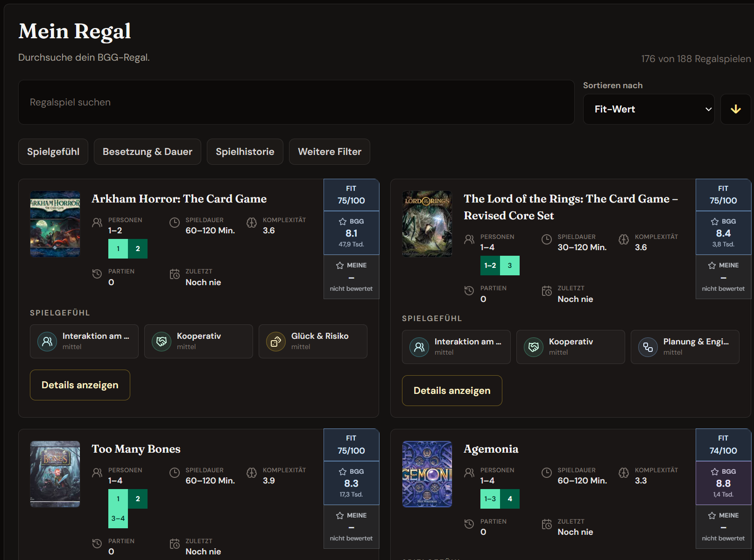The image size is (754, 560).
Task: Click Arkham Horror persons icon
Action: tap(97, 223)
